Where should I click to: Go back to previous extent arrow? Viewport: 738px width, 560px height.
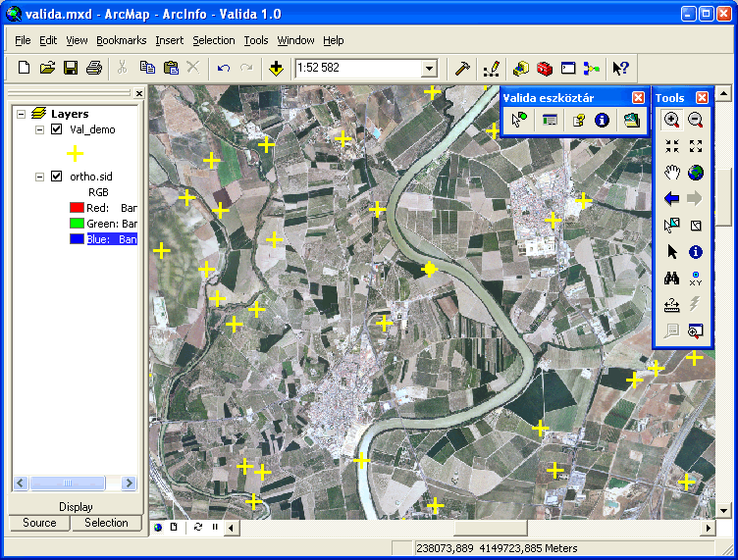[x=672, y=199]
